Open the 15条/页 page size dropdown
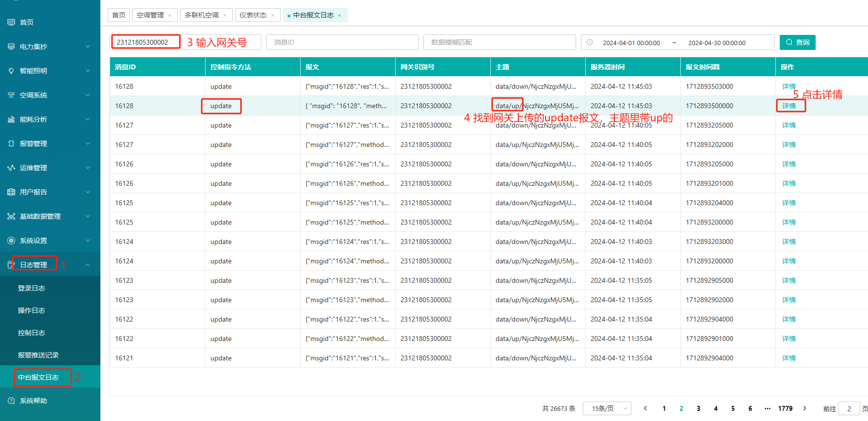Screen dimensions: 868x421 607,408
